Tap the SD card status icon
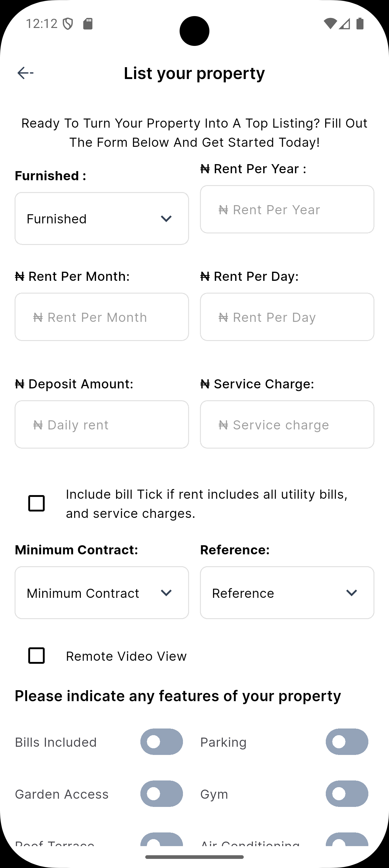The width and height of the screenshot is (389, 868). (x=88, y=24)
